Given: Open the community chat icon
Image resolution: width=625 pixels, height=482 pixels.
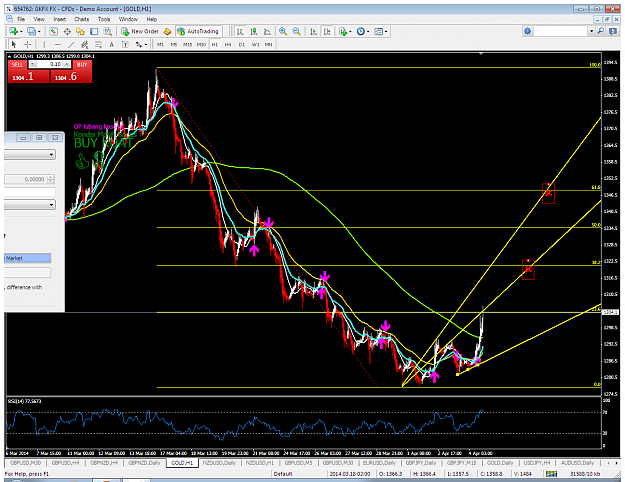Looking at the screenshot, I should coord(613,31).
